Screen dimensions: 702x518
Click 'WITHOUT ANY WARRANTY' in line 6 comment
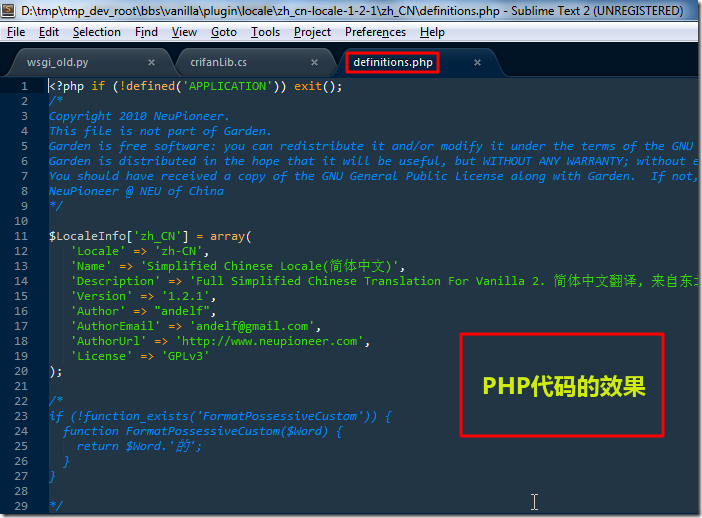(552, 161)
